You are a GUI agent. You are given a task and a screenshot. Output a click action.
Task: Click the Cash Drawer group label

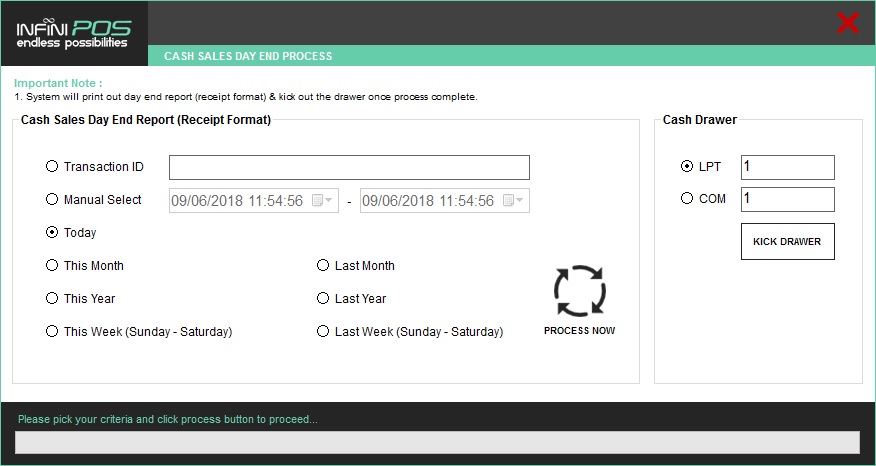699,120
